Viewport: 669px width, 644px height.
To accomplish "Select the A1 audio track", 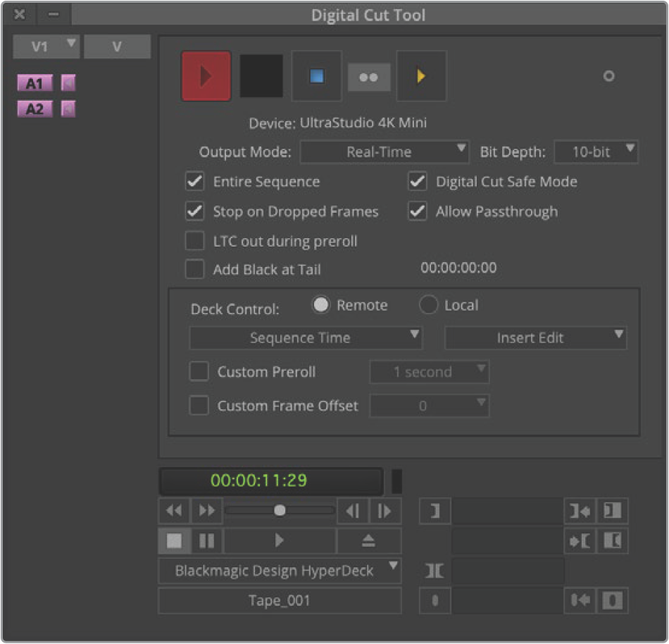I will (35, 84).
